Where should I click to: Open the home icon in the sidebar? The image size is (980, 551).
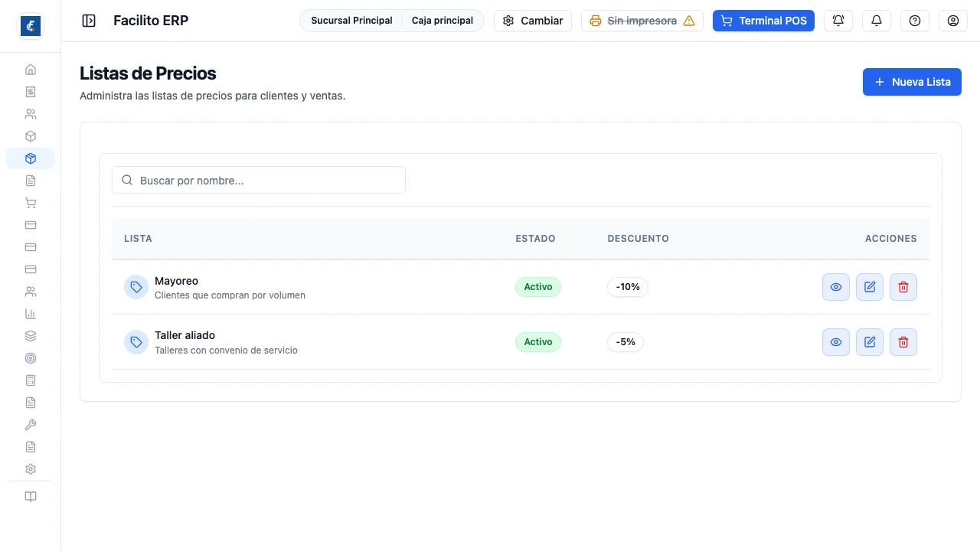[x=31, y=70]
